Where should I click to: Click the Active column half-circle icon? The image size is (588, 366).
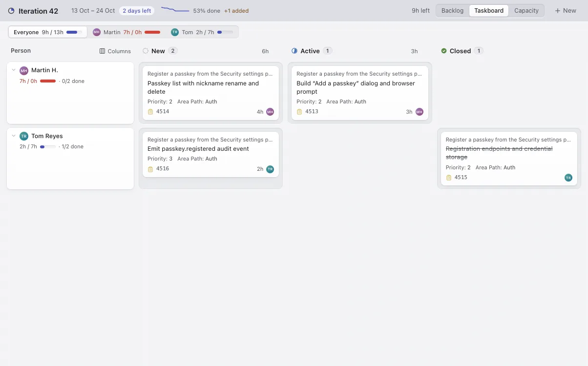pyautogui.click(x=294, y=51)
